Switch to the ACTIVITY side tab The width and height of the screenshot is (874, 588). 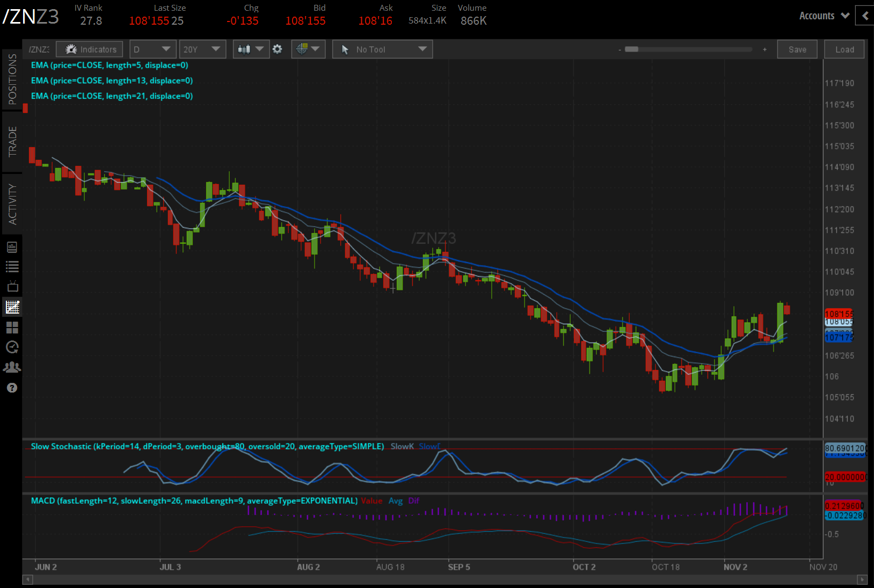point(12,204)
